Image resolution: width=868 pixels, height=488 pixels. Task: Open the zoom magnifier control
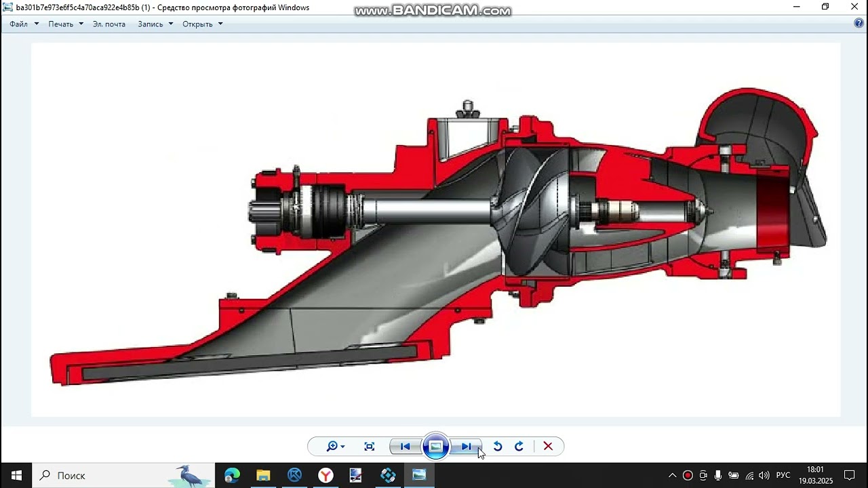pos(336,446)
